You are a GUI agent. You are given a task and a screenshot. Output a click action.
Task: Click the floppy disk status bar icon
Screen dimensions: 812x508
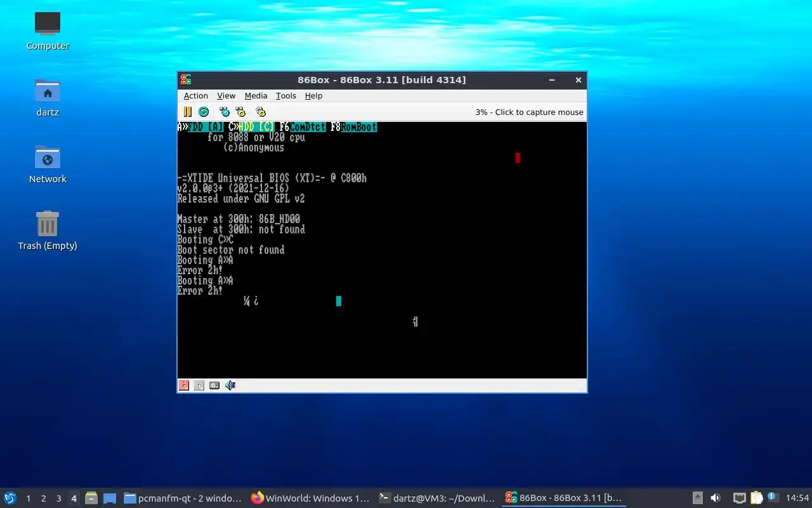[184, 385]
